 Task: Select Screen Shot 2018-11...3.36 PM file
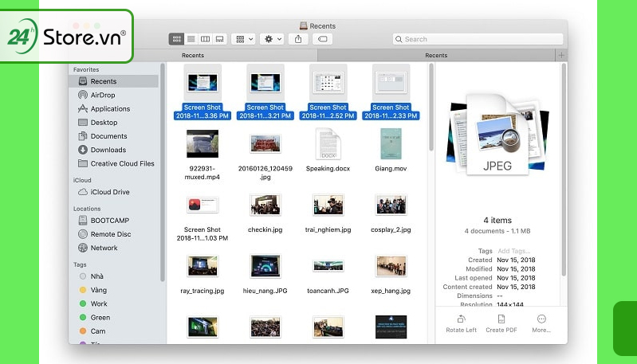203,92
